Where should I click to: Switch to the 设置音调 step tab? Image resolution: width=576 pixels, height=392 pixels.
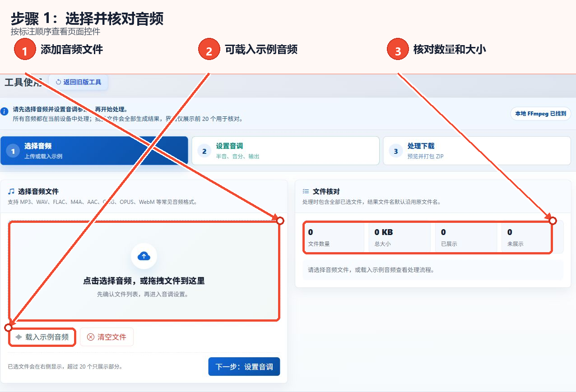pyautogui.click(x=286, y=151)
